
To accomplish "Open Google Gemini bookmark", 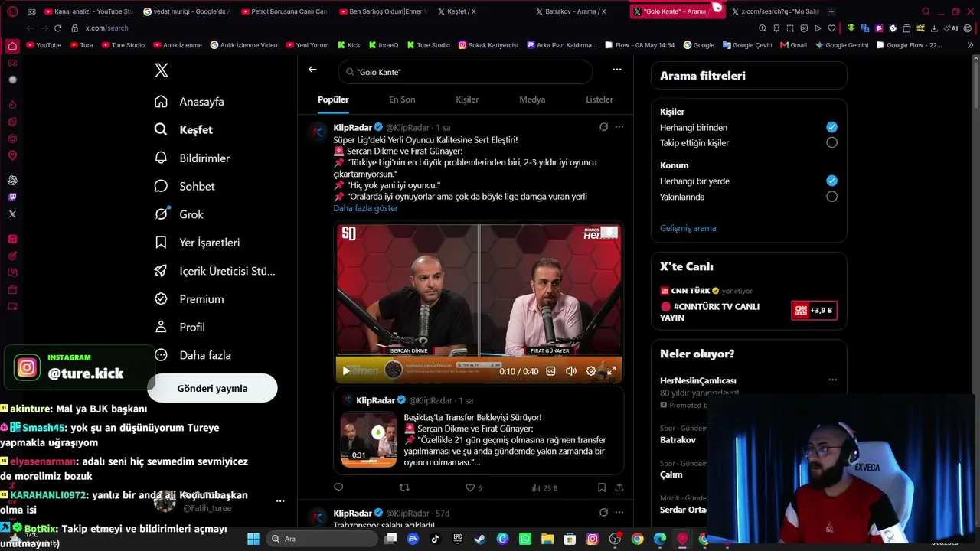I will (841, 45).
